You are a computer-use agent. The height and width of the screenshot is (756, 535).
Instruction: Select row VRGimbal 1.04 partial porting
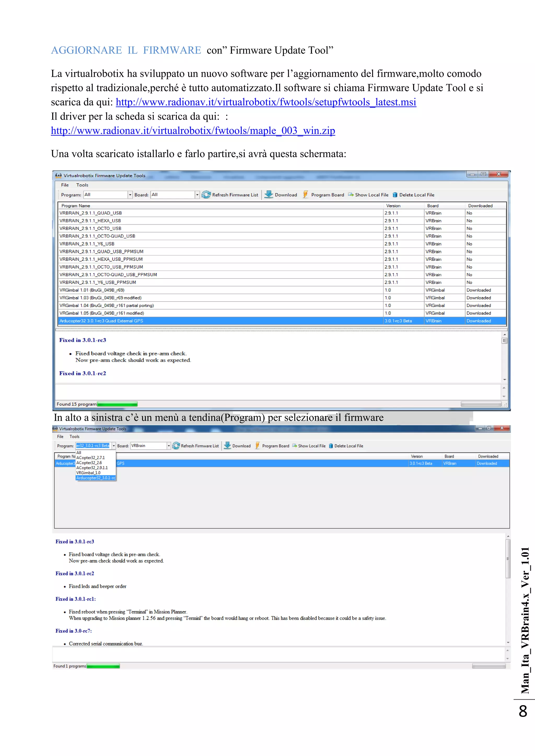click(282, 306)
